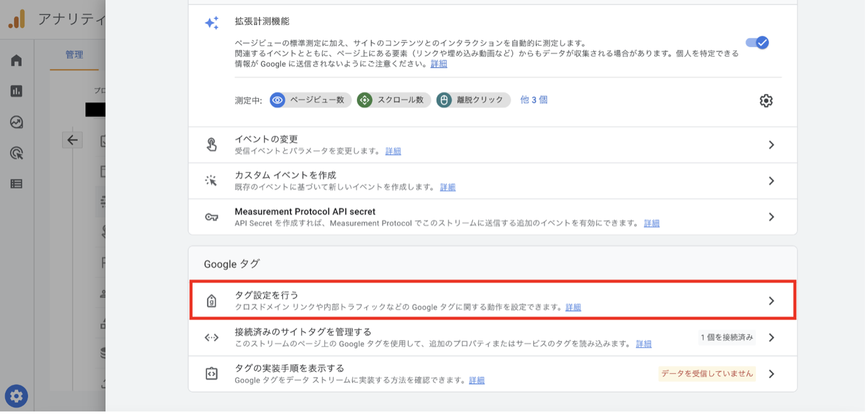Open 詳細 link in 拡張計測機能 description
Viewport: 868px width, 414px height.
point(439,63)
